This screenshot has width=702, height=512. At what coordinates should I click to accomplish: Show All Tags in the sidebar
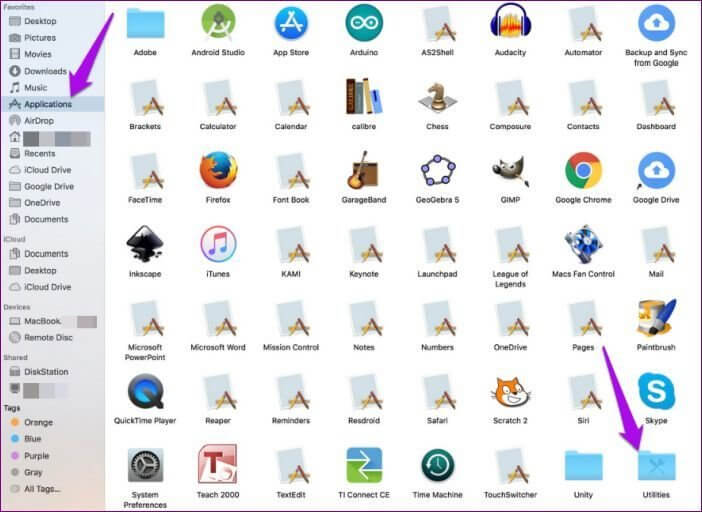[42, 488]
